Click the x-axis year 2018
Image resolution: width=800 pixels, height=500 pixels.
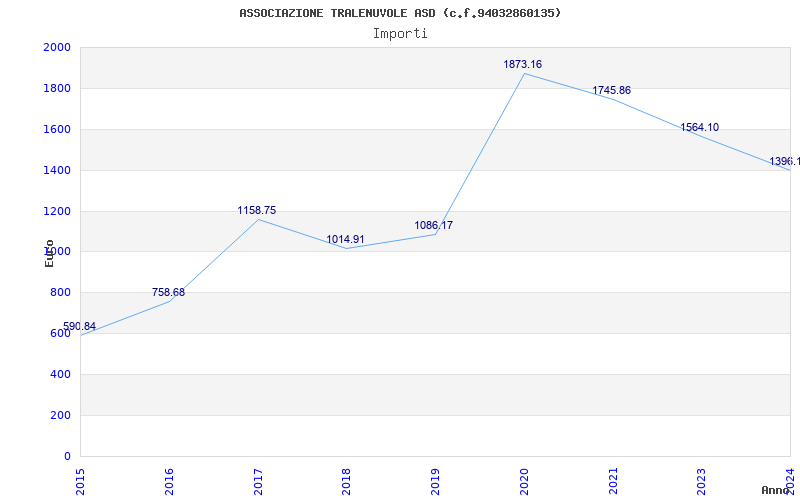click(346, 482)
